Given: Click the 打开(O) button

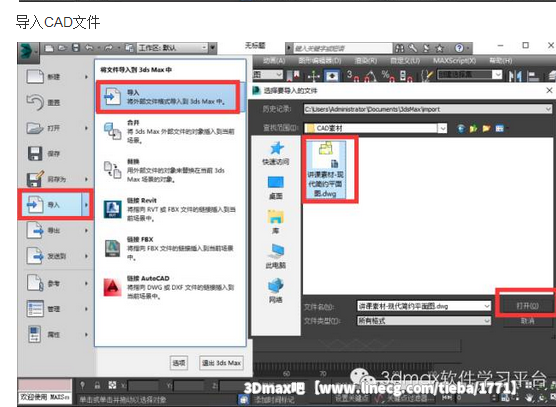Looking at the screenshot, I should [x=527, y=306].
